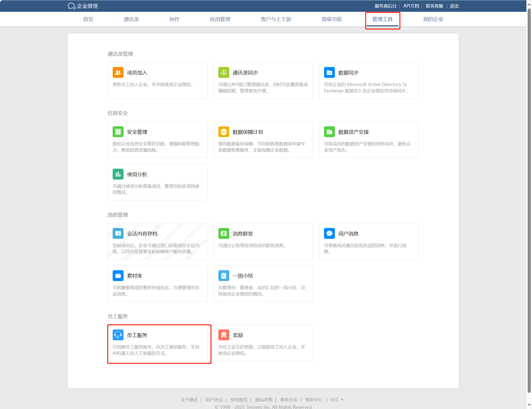532x409 pixels.
Task: Click the blue 数据同步 folder icon
Action: (329, 73)
